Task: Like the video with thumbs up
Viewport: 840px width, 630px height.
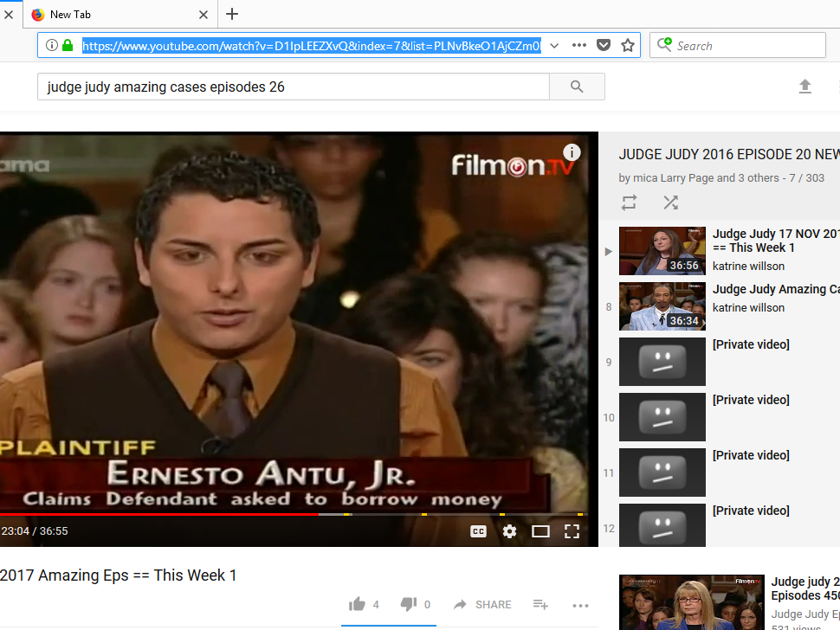Action: [x=357, y=604]
